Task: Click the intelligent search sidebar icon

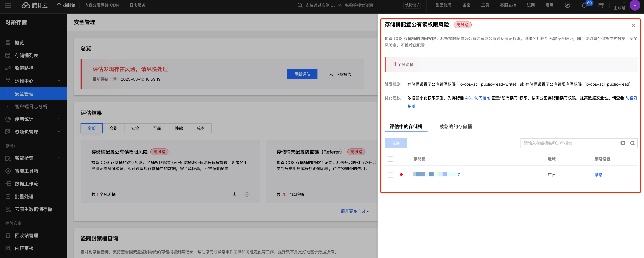Action: [8, 158]
